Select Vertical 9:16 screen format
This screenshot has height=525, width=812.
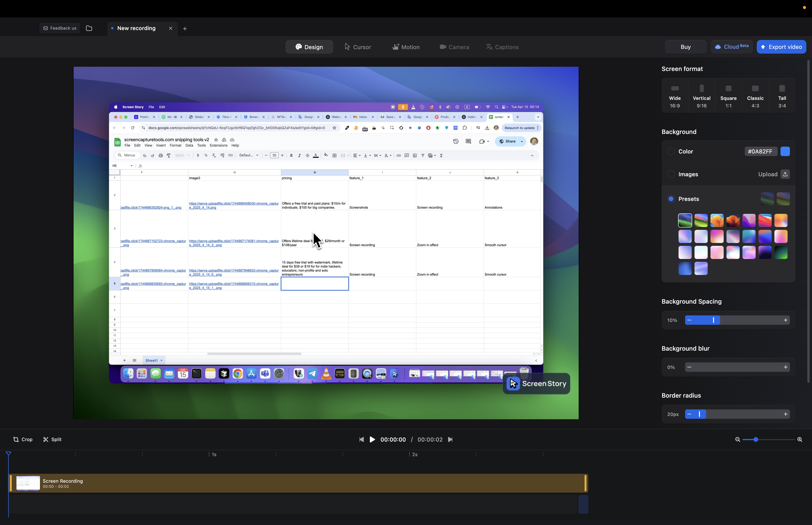(702, 96)
